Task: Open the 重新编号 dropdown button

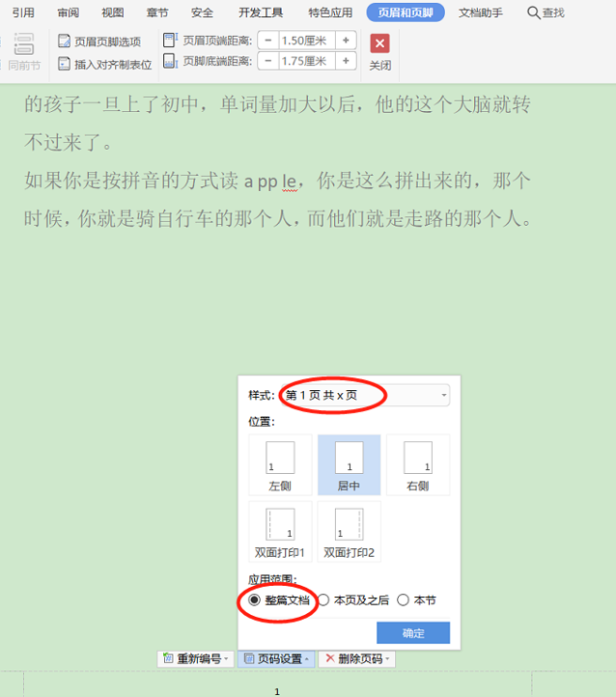Action: 196,658
